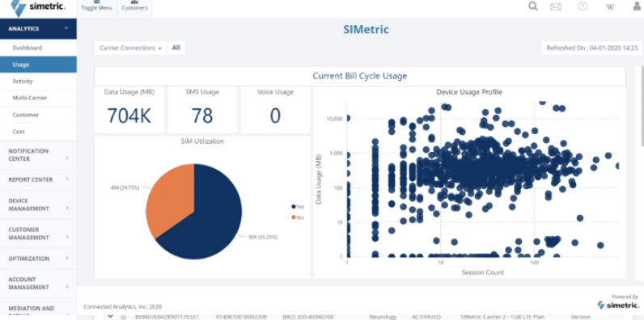Viewport: 644px width, 320px height.
Task: Expand the bottom table row chevron
Action: coord(110,316)
